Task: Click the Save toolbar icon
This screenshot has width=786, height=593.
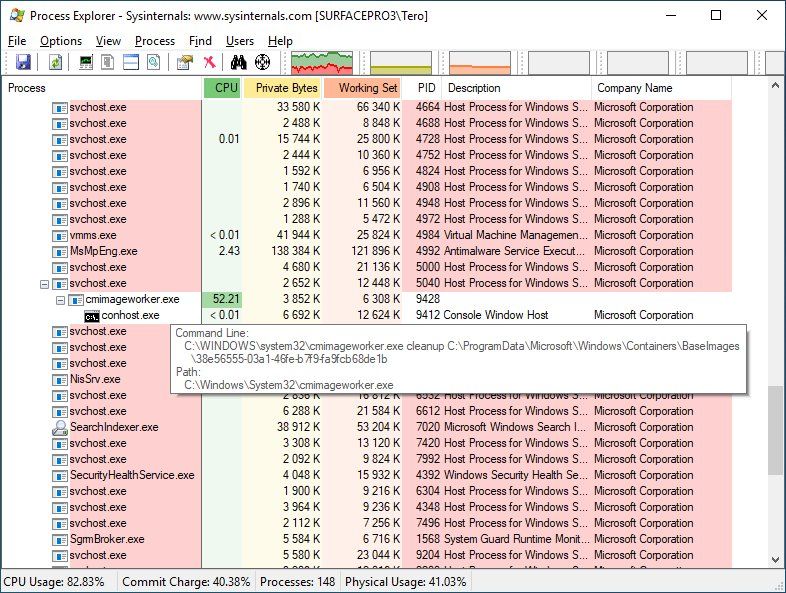Action: point(23,62)
